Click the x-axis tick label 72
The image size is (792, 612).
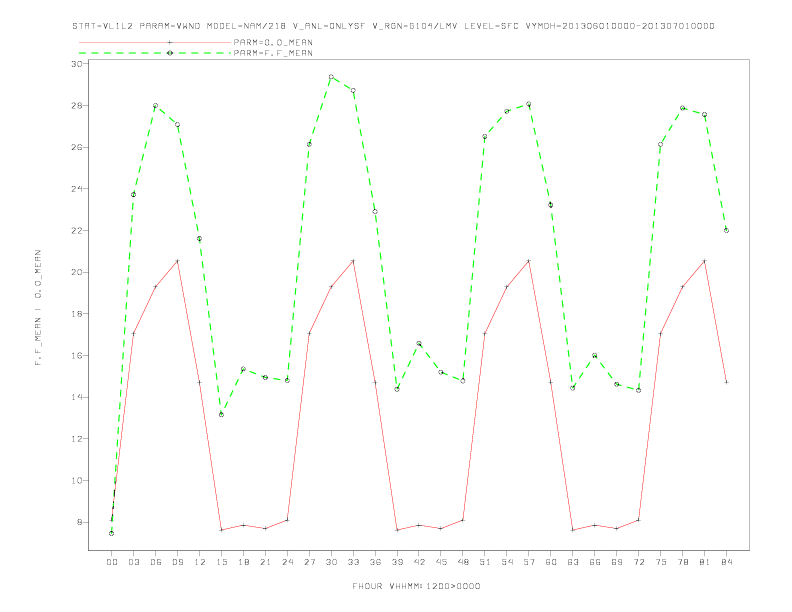pos(639,562)
